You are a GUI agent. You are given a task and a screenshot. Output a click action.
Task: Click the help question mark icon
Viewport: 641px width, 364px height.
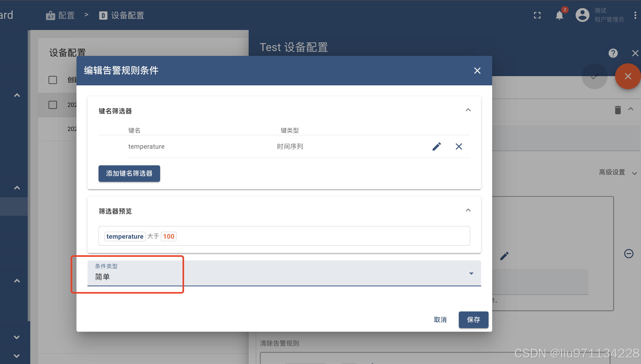(613, 53)
